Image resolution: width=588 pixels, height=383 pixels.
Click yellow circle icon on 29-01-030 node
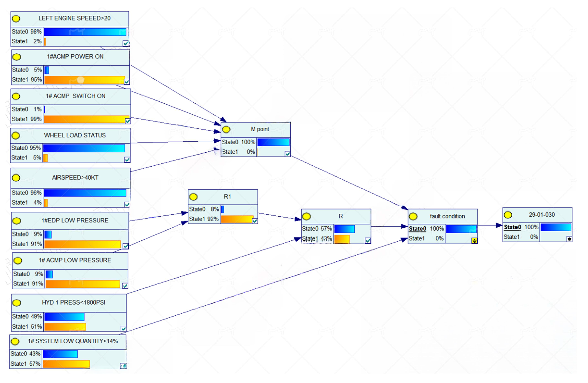508,215
